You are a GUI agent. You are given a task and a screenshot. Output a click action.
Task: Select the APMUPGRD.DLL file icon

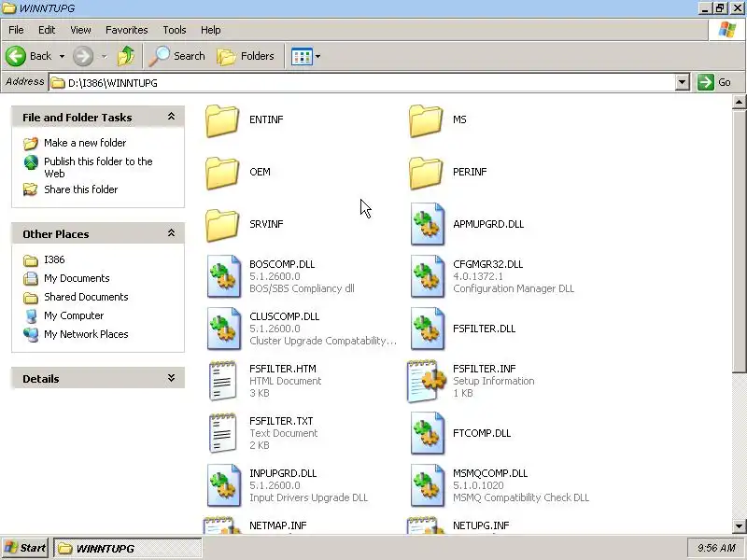pyautogui.click(x=428, y=224)
